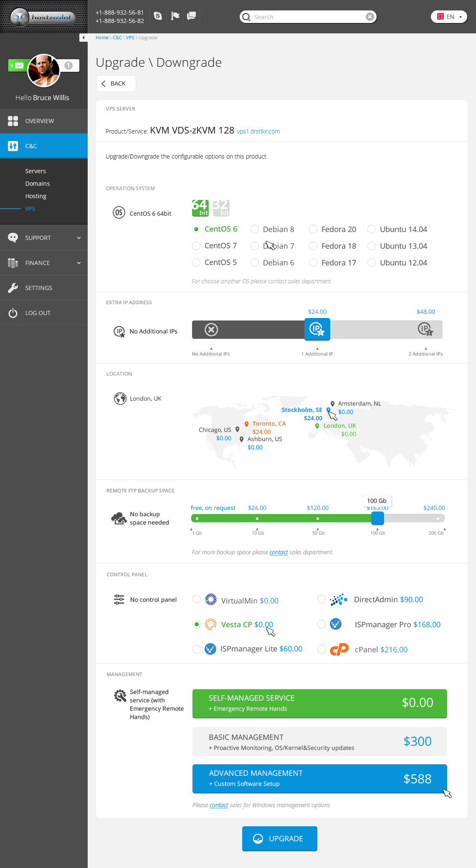
Task: Select CentOS 5 radio button
Action: pos(196,262)
